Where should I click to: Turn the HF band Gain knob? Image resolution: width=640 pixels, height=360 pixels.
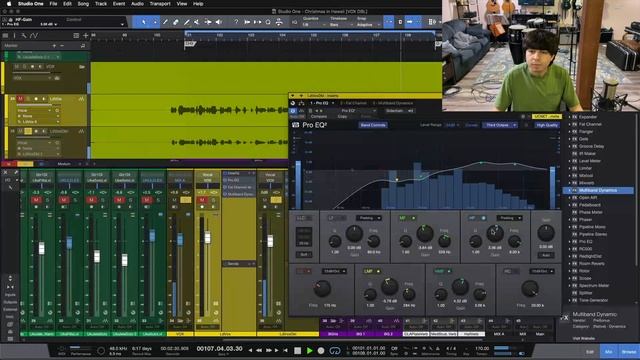point(495,233)
